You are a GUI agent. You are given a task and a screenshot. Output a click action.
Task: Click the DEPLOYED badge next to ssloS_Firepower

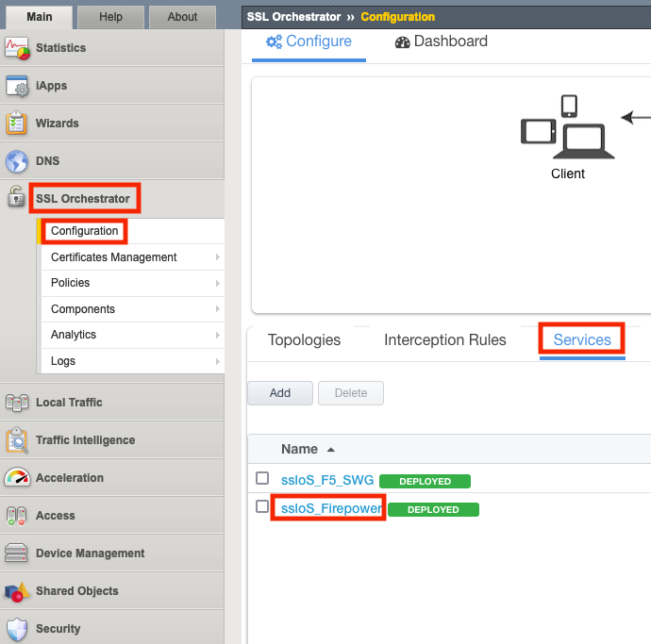pos(433,509)
